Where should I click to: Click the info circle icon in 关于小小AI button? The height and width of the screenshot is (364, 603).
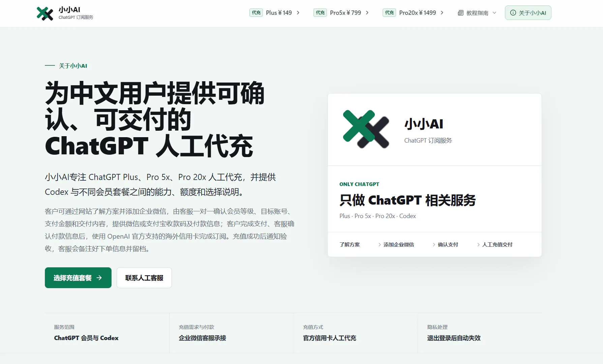(513, 13)
